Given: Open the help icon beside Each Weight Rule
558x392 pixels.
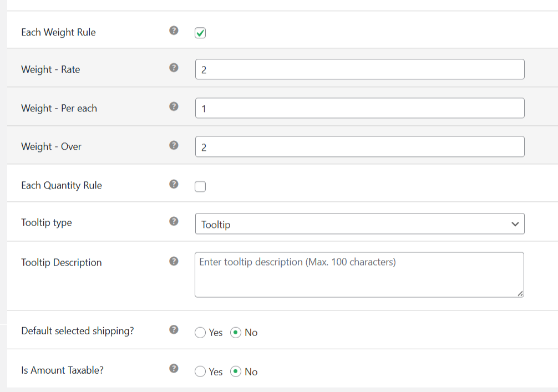Looking at the screenshot, I should pyautogui.click(x=174, y=31).
